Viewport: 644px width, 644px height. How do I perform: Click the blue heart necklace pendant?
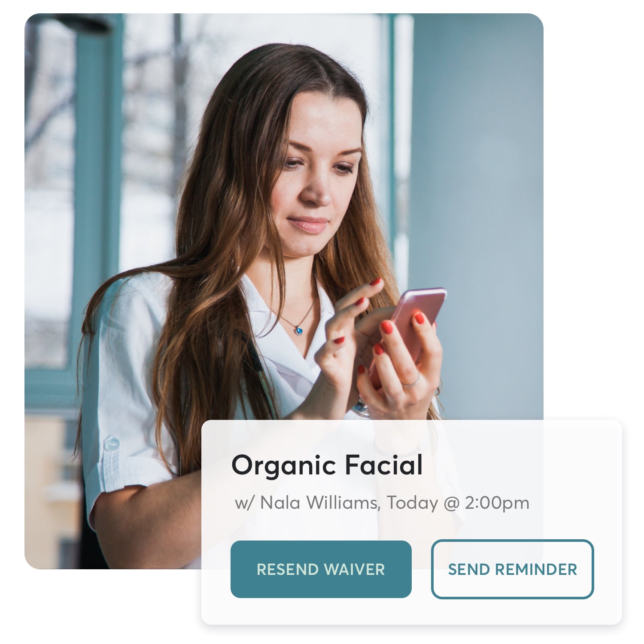point(298,331)
